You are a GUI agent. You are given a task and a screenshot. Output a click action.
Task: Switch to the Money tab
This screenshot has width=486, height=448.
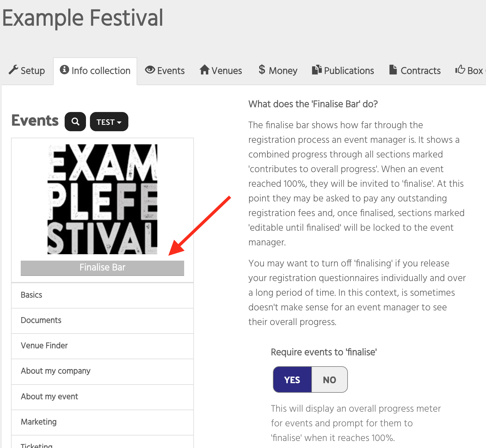point(278,70)
